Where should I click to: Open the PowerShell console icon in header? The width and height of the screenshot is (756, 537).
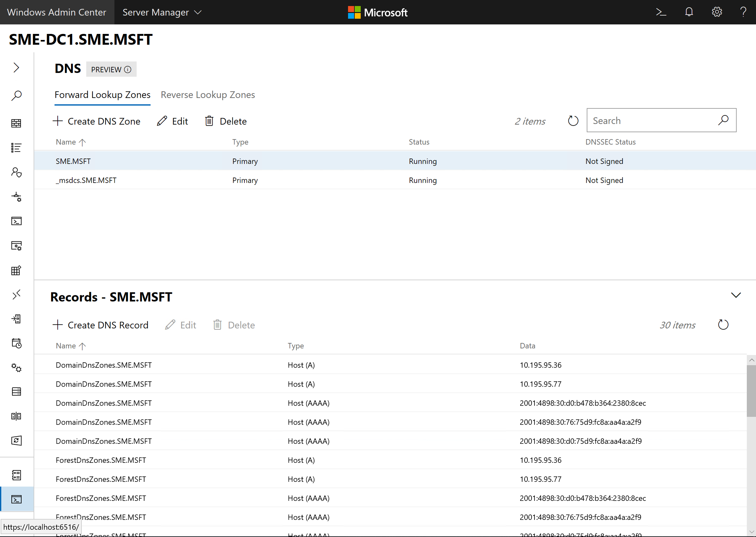coord(661,12)
